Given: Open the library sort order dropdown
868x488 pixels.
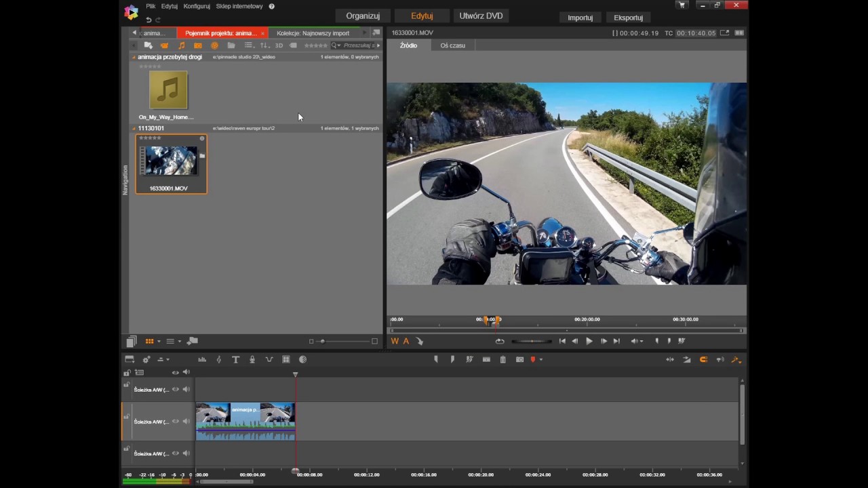Looking at the screenshot, I should pos(264,45).
